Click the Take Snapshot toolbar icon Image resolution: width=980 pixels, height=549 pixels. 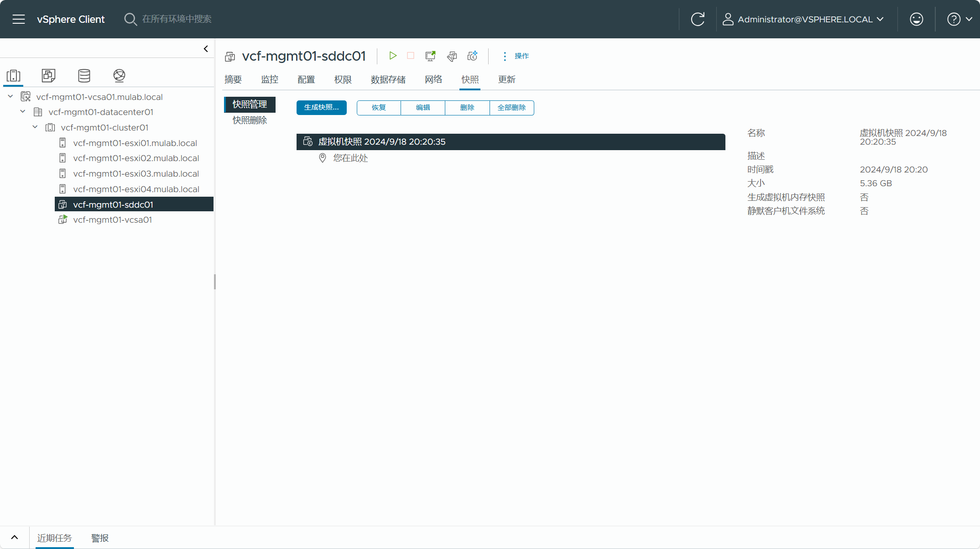point(472,56)
